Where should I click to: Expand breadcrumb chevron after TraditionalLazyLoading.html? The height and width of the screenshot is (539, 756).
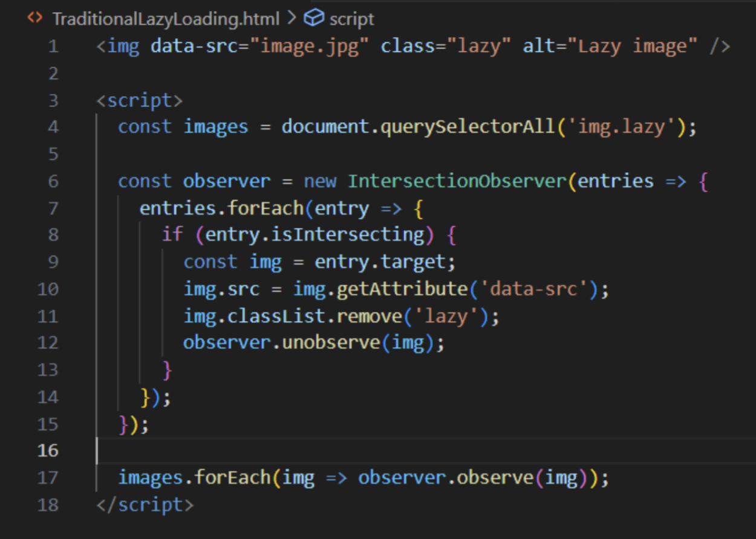point(292,19)
